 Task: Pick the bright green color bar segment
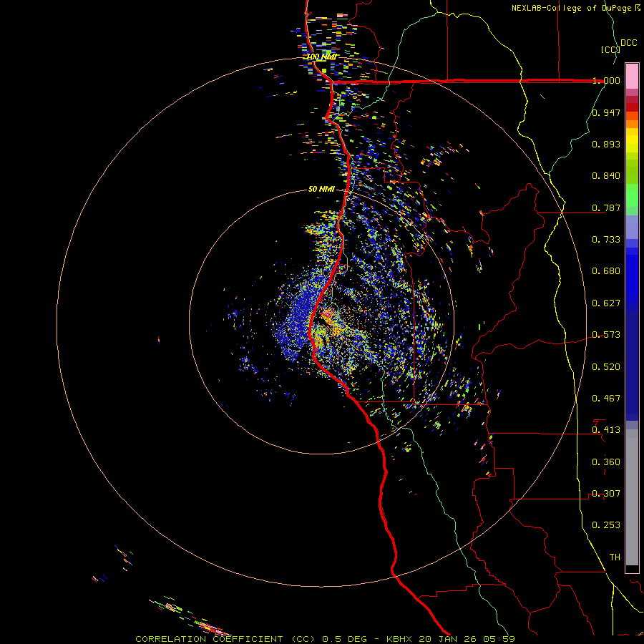point(632,195)
